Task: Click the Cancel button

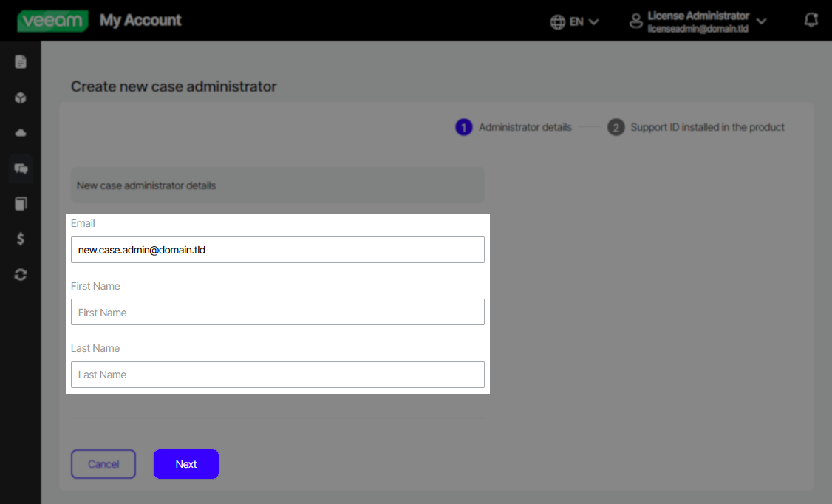Action: pos(103,464)
